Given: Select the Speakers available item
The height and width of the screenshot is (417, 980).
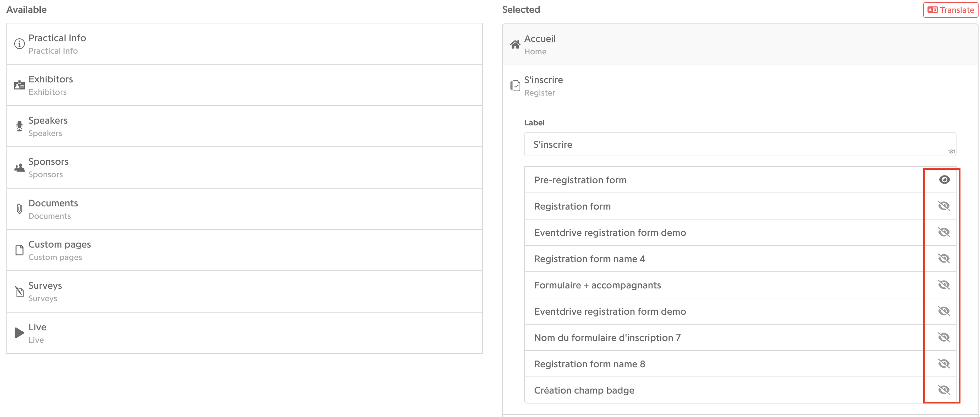Looking at the screenshot, I should coord(244,126).
